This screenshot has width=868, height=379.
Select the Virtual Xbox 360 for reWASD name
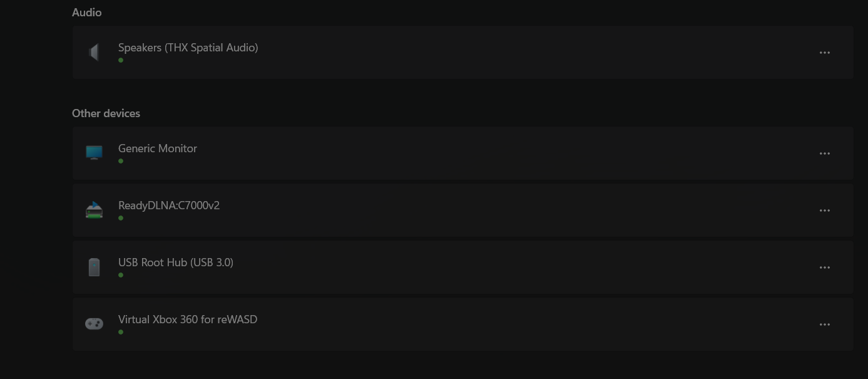[188, 319]
